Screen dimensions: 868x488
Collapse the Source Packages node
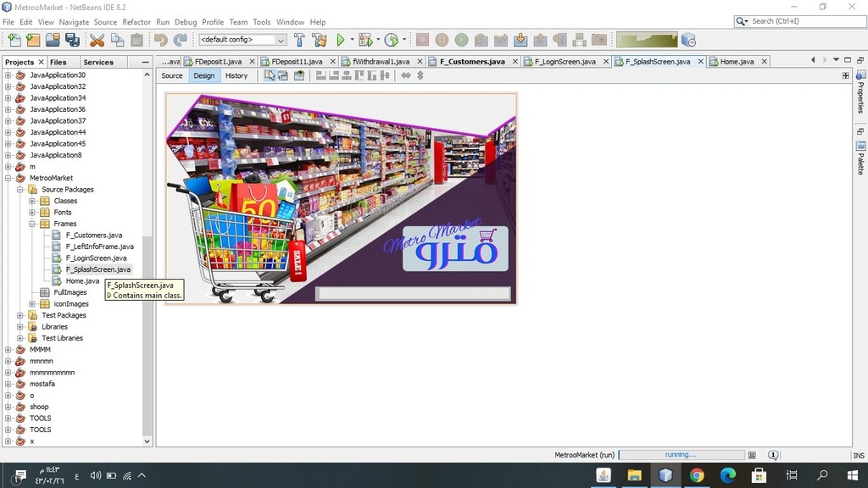click(x=20, y=189)
